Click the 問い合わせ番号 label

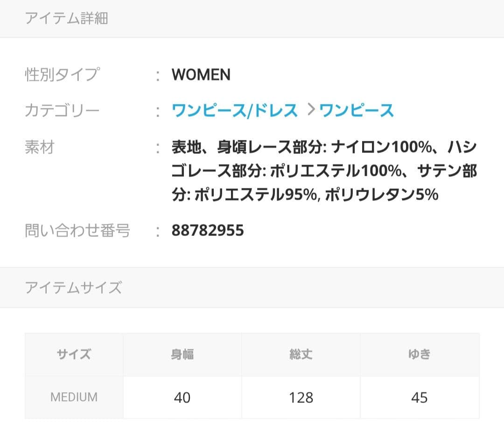(77, 230)
